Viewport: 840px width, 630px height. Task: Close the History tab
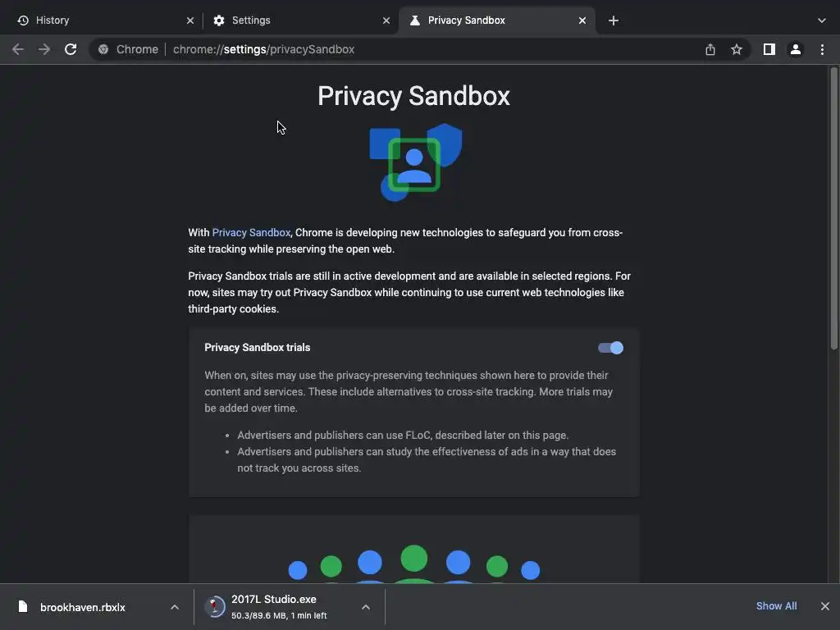coord(190,21)
